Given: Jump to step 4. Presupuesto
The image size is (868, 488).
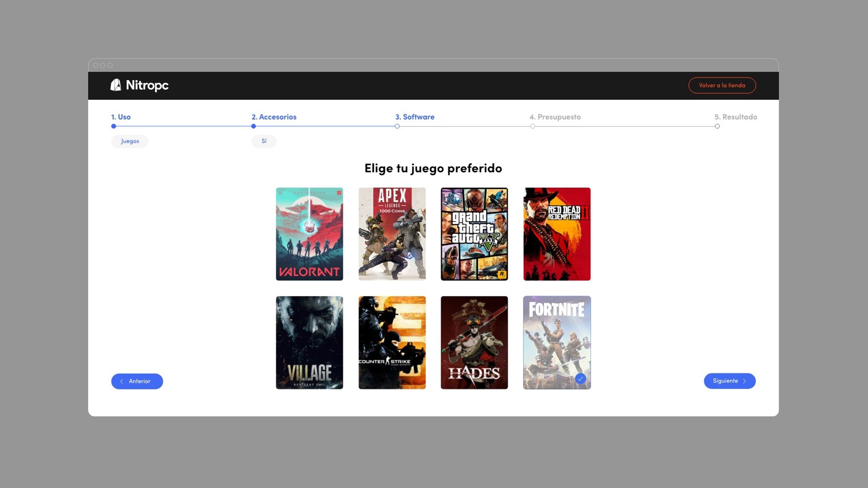Looking at the screenshot, I should (x=555, y=117).
